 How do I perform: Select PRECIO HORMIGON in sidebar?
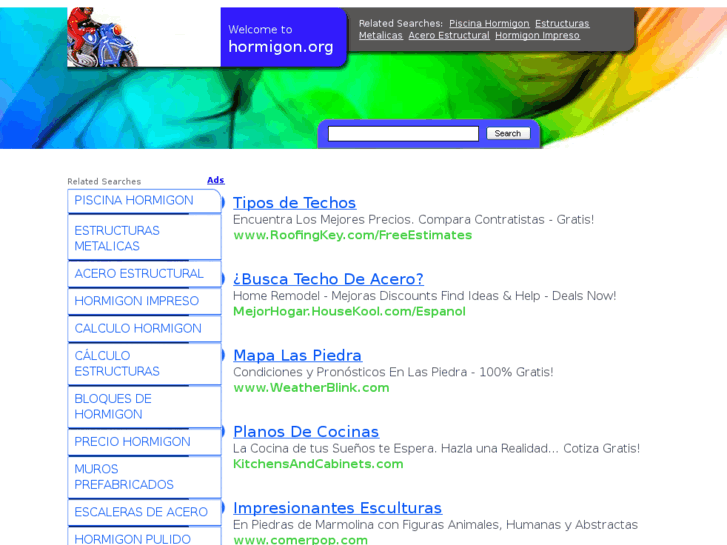click(144, 442)
